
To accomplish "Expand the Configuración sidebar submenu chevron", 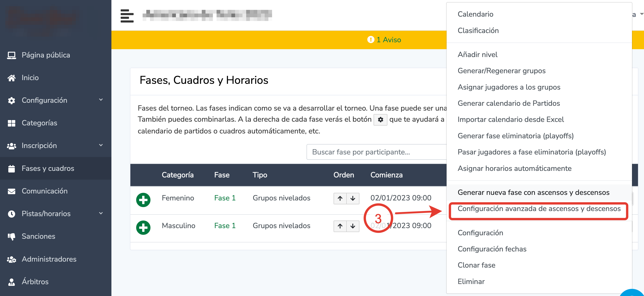I will (101, 100).
